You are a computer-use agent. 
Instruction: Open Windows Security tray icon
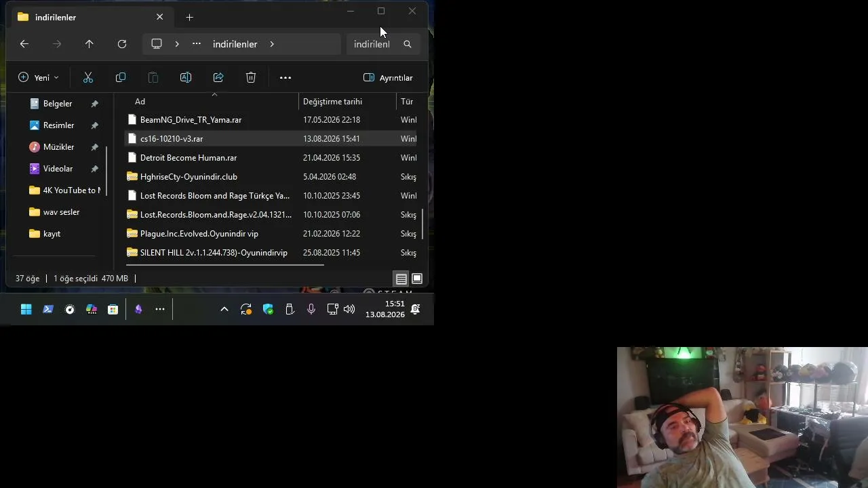pyautogui.click(x=268, y=310)
